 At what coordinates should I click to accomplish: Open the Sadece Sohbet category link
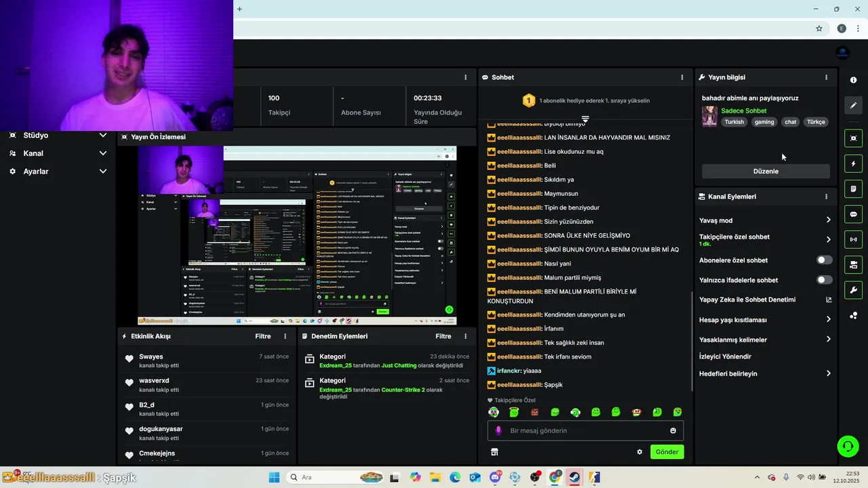click(x=744, y=110)
